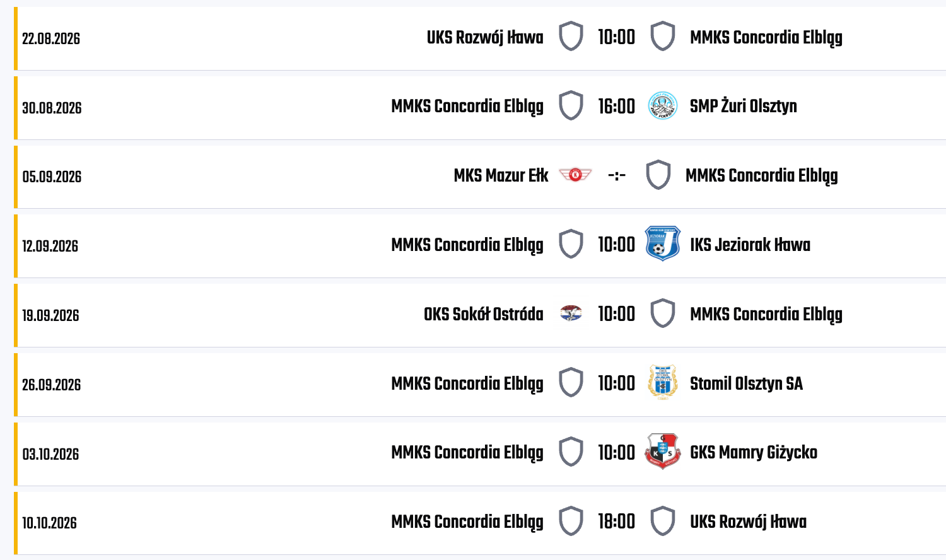The height and width of the screenshot is (560, 946).
Task: Click the OKS Sokół Ostróda club crest
Action: 571,313
